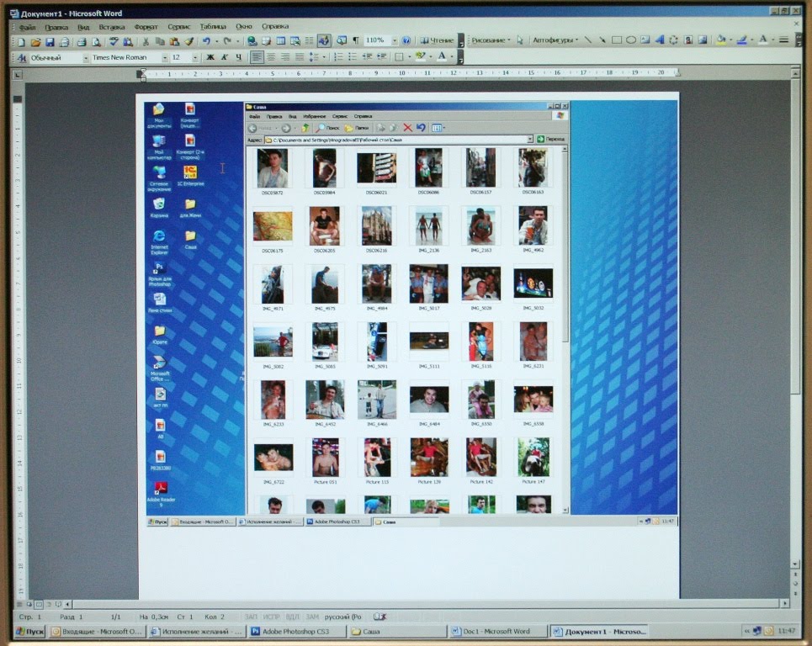This screenshot has width=812, height=646.
Task: Toggle Italic formatting (К)
Action: click(x=224, y=57)
